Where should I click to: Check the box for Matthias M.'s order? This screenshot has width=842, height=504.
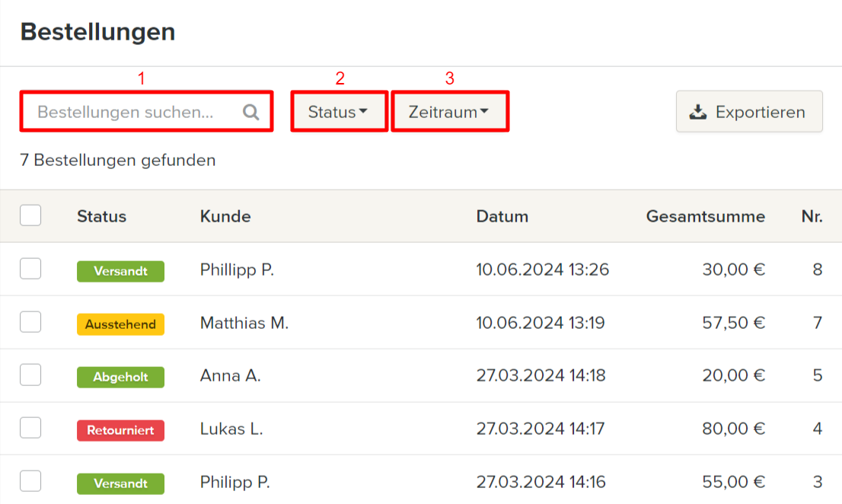pyautogui.click(x=30, y=322)
